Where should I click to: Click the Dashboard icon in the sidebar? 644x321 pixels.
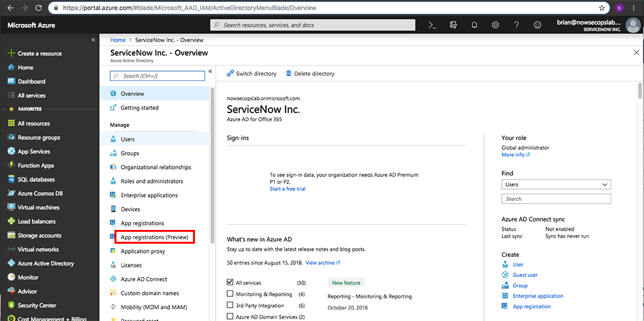(11, 81)
